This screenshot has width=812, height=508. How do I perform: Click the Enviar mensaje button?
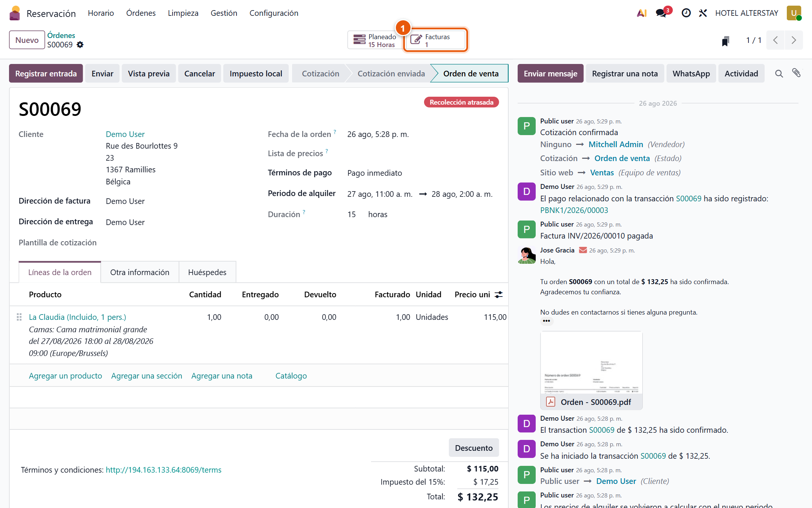click(x=550, y=73)
